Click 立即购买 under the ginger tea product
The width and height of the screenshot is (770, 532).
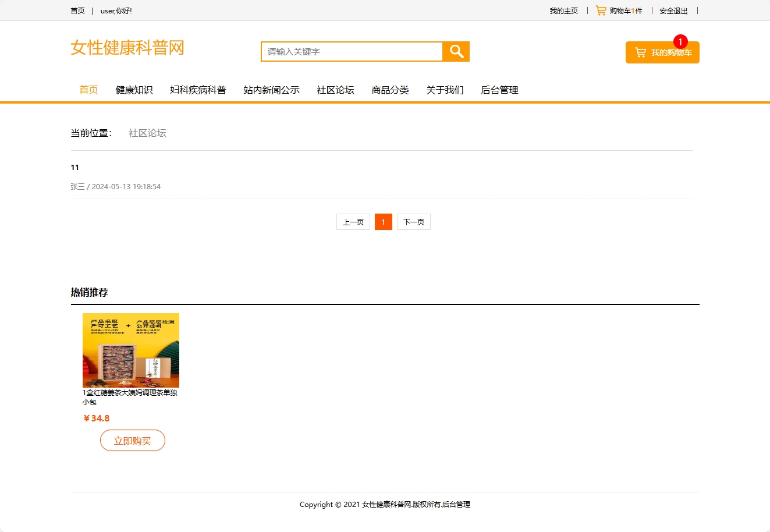(132, 440)
